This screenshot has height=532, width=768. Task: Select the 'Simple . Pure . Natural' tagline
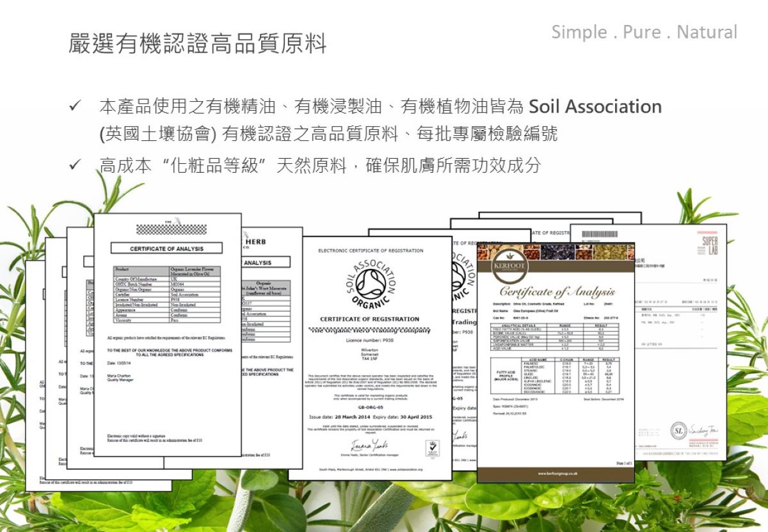pyautogui.click(x=644, y=32)
